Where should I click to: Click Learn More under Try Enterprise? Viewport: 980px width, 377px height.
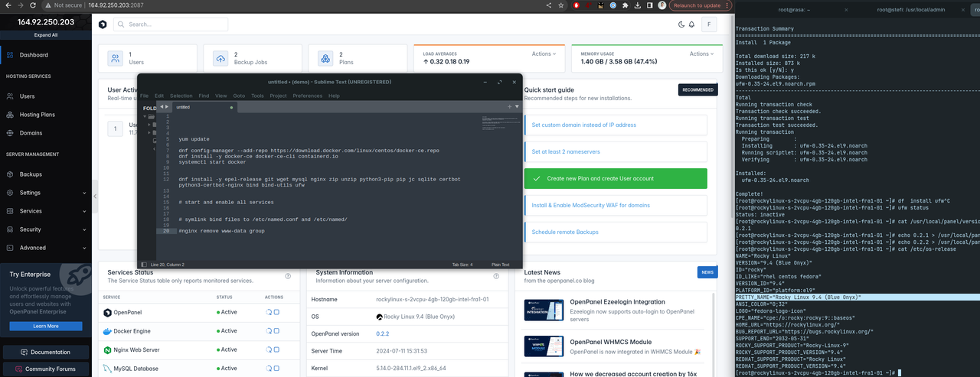tap(46, 326)
